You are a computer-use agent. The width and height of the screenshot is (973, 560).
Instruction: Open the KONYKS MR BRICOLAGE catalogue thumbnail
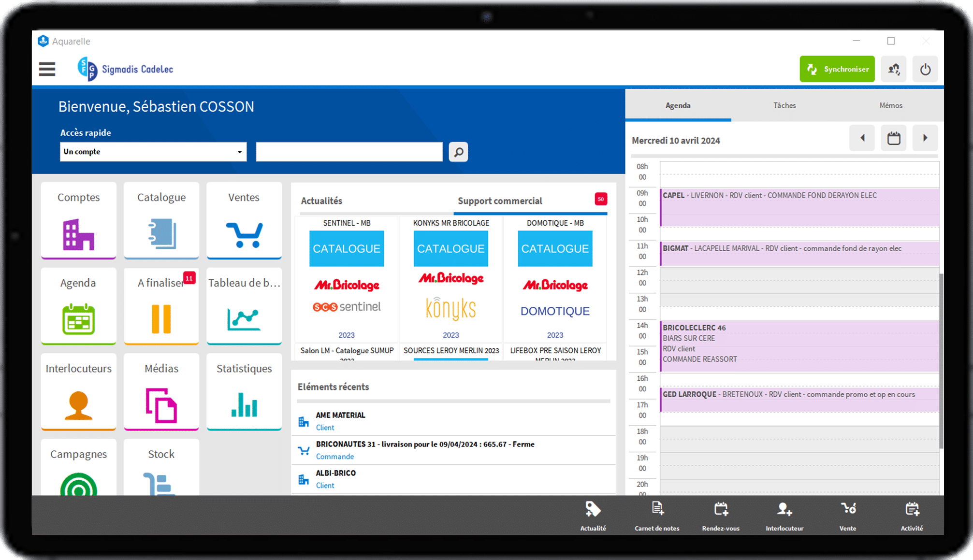(451, 279)
